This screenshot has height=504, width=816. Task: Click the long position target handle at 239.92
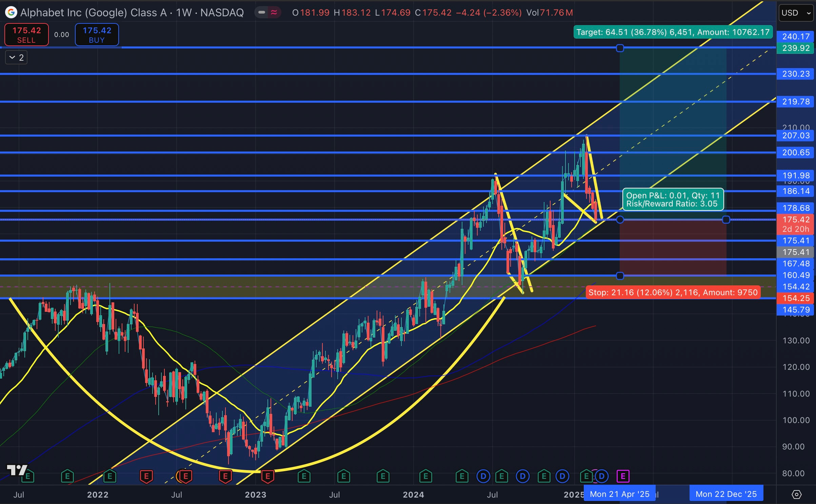coord(620,48)
